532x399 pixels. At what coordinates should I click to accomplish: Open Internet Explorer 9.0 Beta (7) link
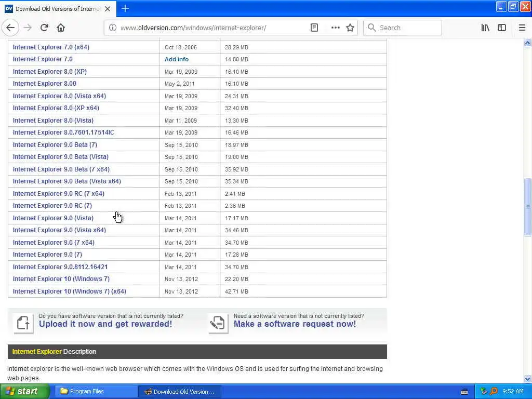55,145
